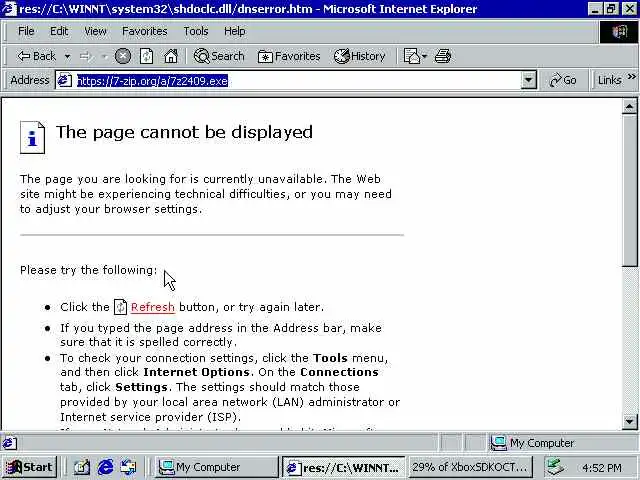Open the Tools menu
The height and width of the screenshot is (480, 640).
click(196, 31)
